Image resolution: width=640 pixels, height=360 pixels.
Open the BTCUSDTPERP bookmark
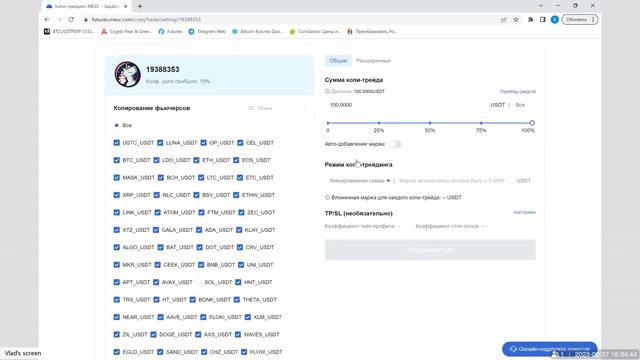(69, 31)
